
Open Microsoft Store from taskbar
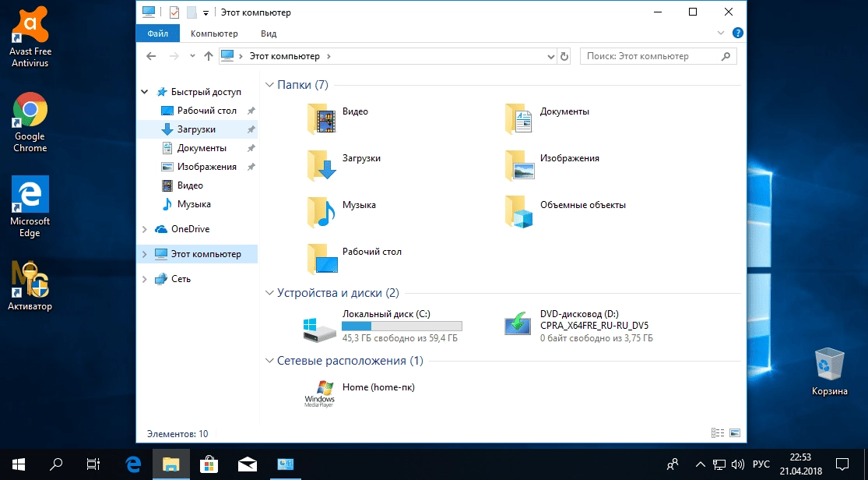coord(209,464)
